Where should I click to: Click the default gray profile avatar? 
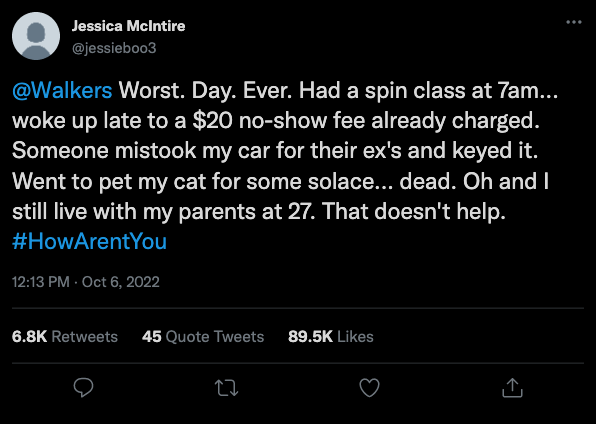point(36,36)
